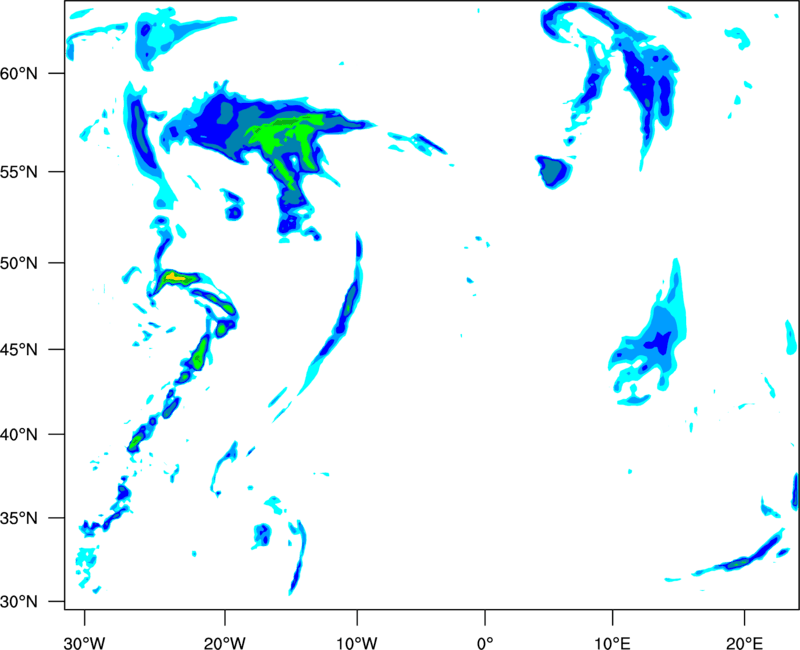Click the 10°E longitude label
Viewport: 800px width, 650px height.
612,643
